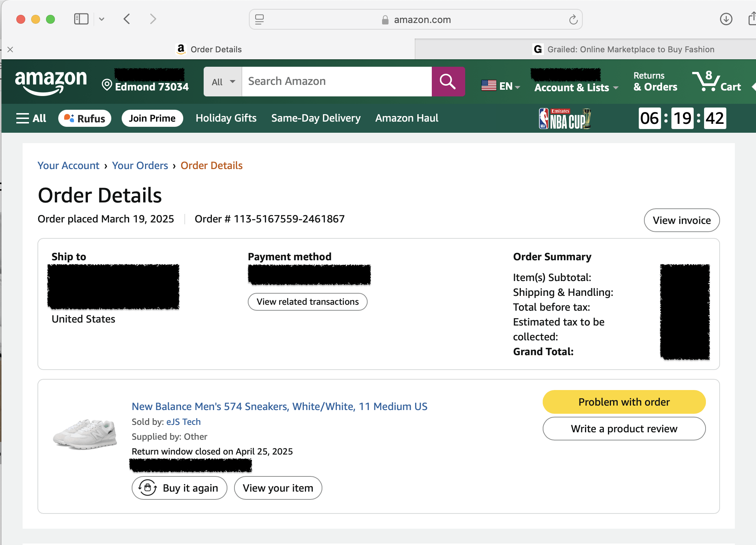Open the eJS Tech seller link
The image size is (756, 545).
click(x=184, y=422)
